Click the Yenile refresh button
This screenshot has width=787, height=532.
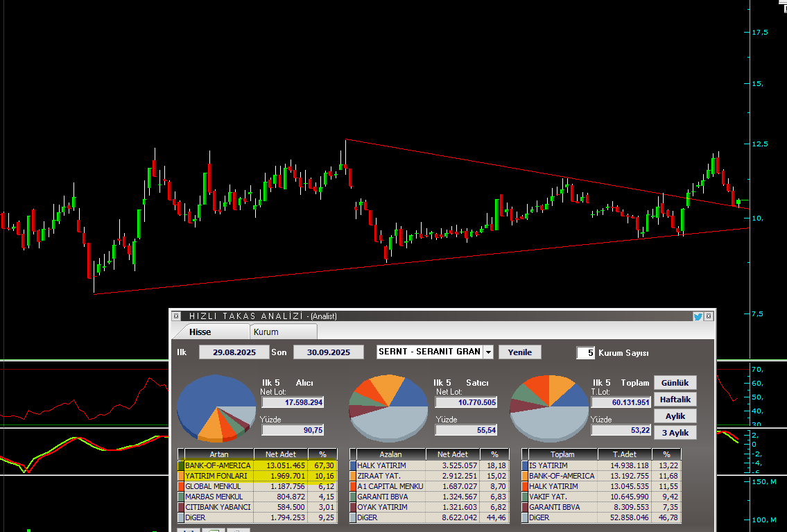point(519,352)
